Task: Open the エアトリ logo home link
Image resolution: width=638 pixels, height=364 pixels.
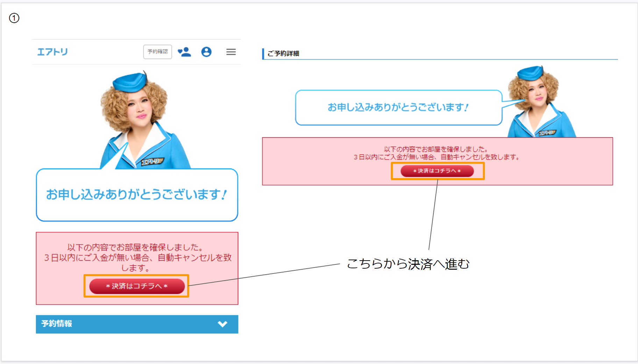Action: [x=52, y=52]
